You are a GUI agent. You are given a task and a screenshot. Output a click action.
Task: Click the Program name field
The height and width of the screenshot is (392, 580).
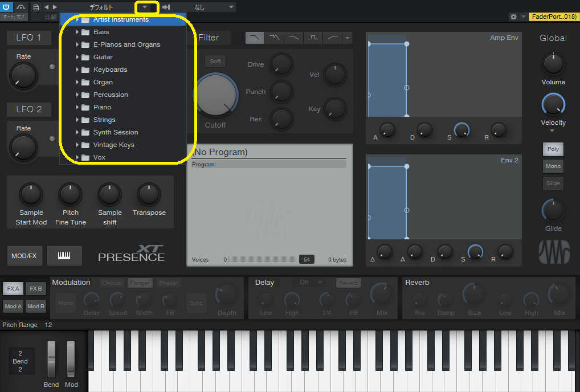coord(269,165)
